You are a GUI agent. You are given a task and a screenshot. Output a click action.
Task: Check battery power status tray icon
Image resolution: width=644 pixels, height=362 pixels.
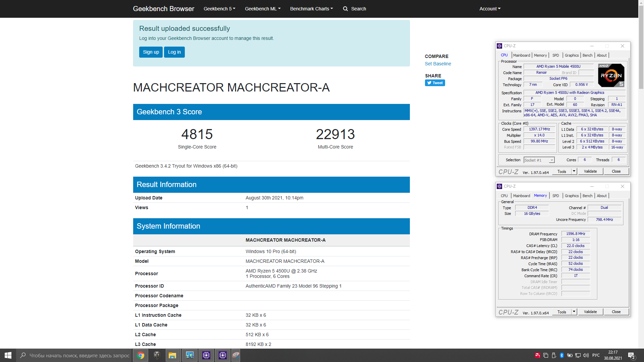pos(570,355)
